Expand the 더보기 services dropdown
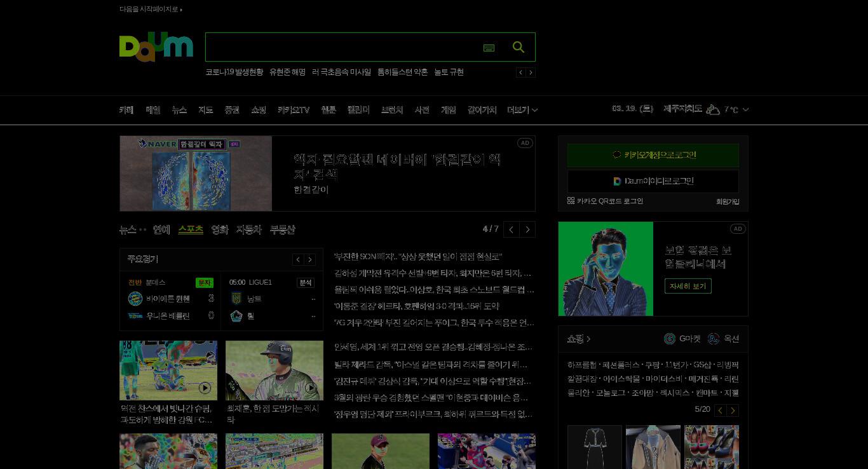The image size is (868, 469). pyautogui.click(x=522, y=110)
